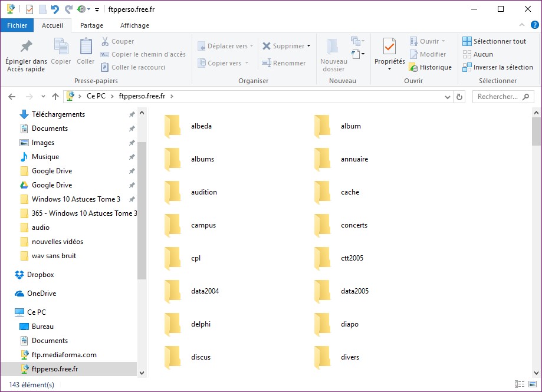The image size is (542, 392).
Task: Expand the recent locations dropdown arrow
Action: 43,97
